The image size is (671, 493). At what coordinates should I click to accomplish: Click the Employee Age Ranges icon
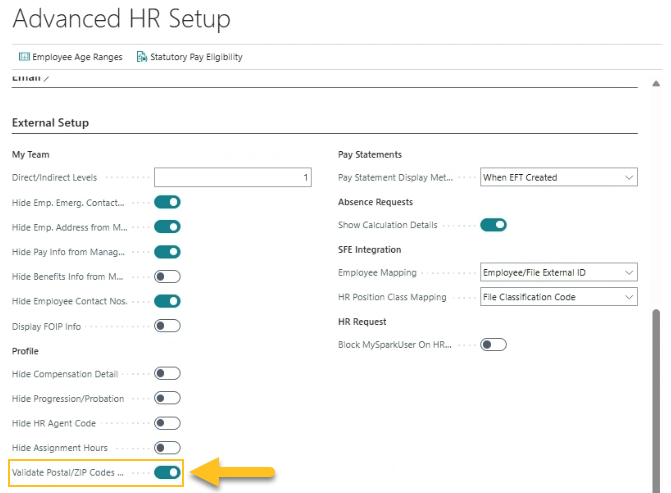coord(24,57)
